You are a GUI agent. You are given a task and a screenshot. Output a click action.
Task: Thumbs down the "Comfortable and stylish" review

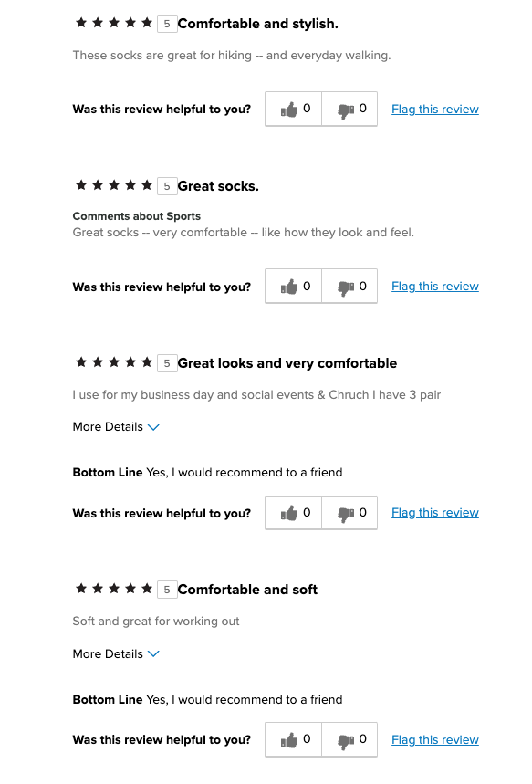point(349,109)
